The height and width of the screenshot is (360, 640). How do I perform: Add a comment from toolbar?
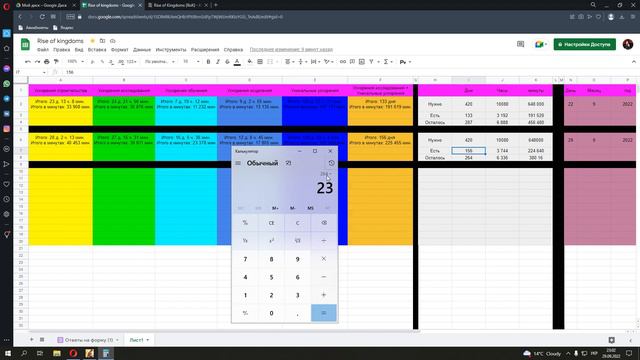click(x=352, y=62)
